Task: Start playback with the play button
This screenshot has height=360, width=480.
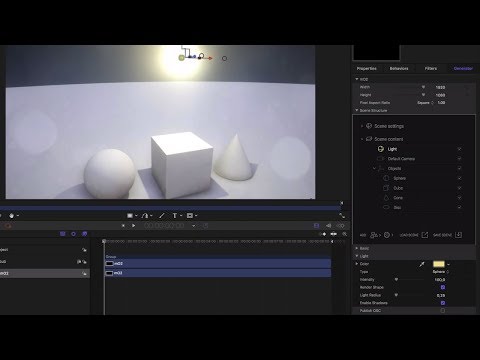Action: [x=133, y=226]
